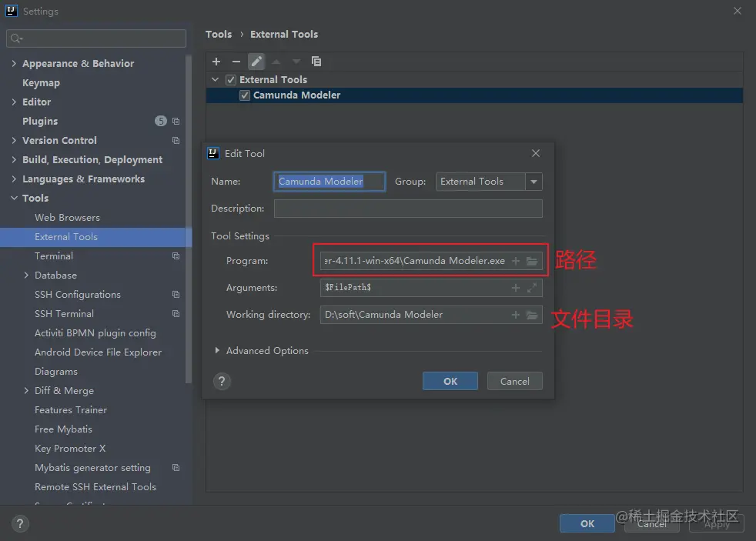The image size is (756, 541).
Task: Open Free Mybatis settings
Action: pos(63,429)
